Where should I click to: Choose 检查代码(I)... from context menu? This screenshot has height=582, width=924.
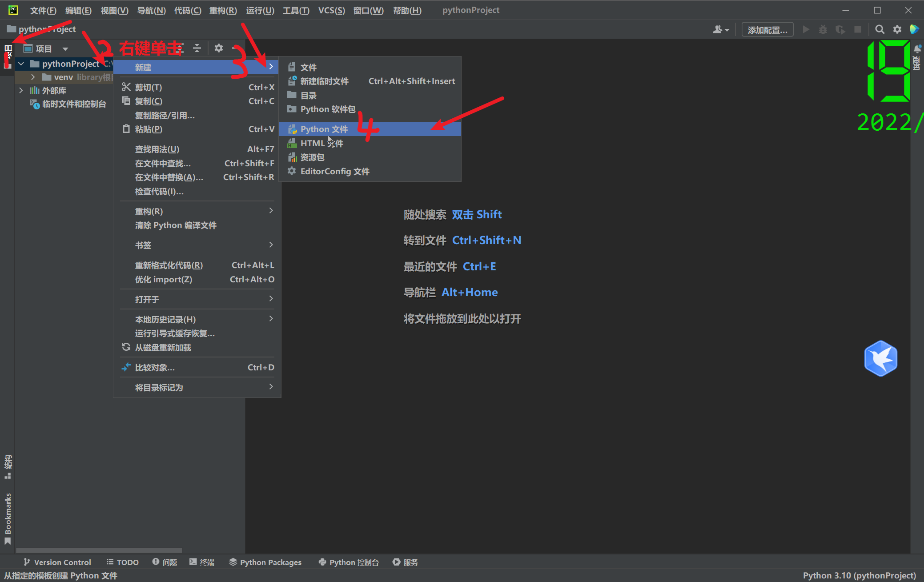pos(197,191)
